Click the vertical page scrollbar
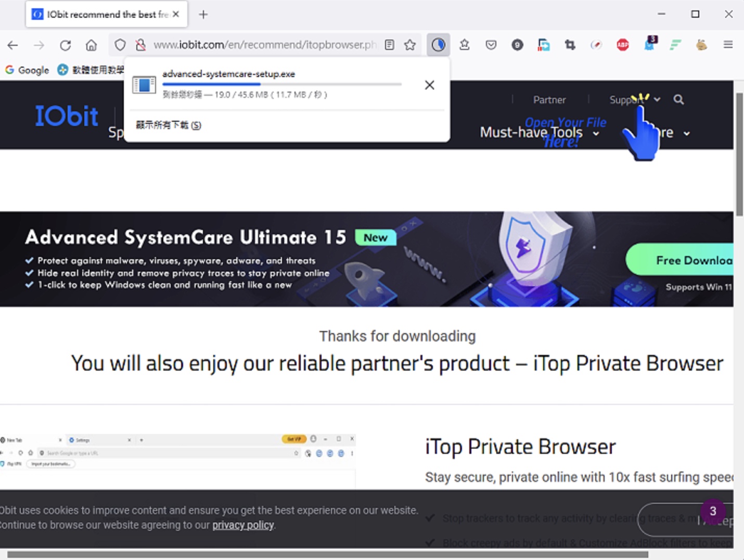744x560 pixels. tap(739, 155)
